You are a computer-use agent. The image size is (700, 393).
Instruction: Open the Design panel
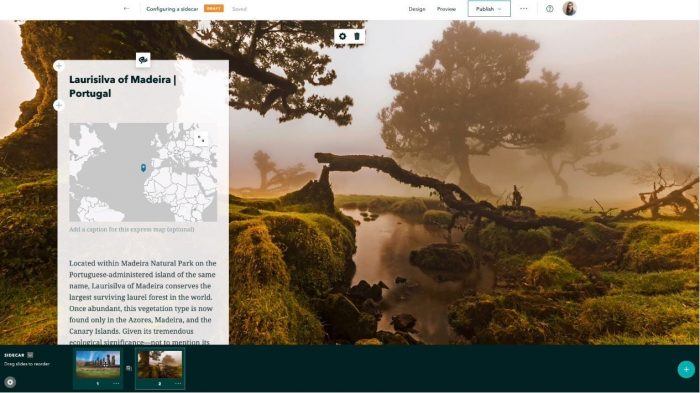pos(417,9)
